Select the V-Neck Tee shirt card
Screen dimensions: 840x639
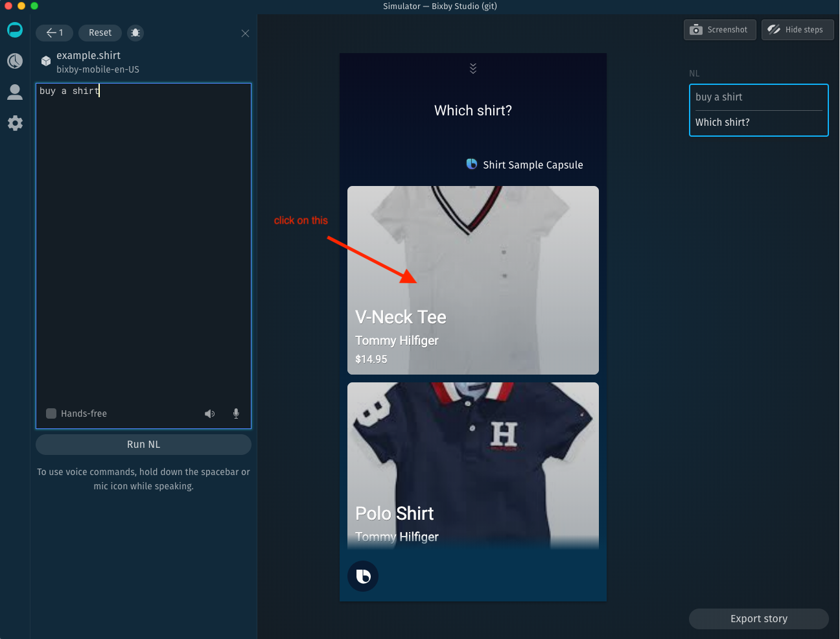point(473,280)
